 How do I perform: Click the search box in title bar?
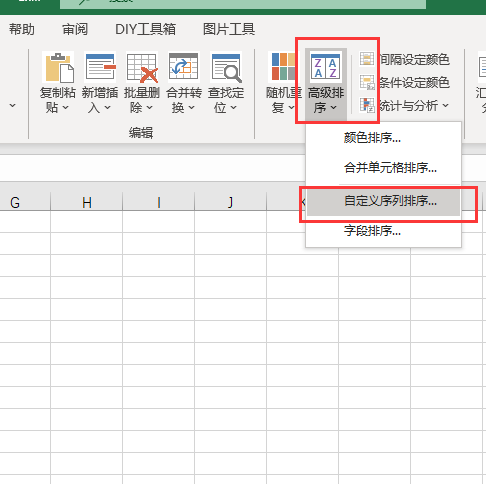pos(243,3)
